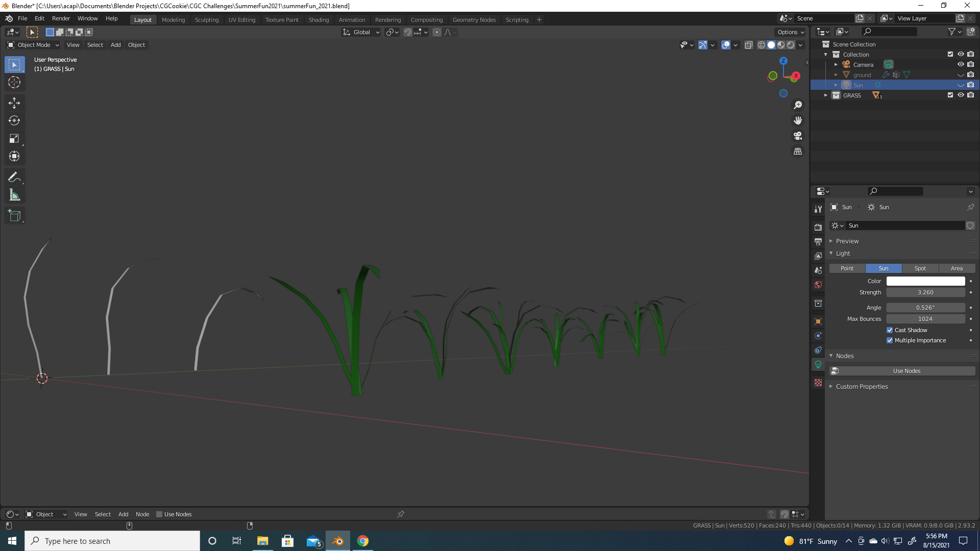Disable the Cast Shadow checkbox
Viewport: 980px width, 551px height.
(890, 330)
